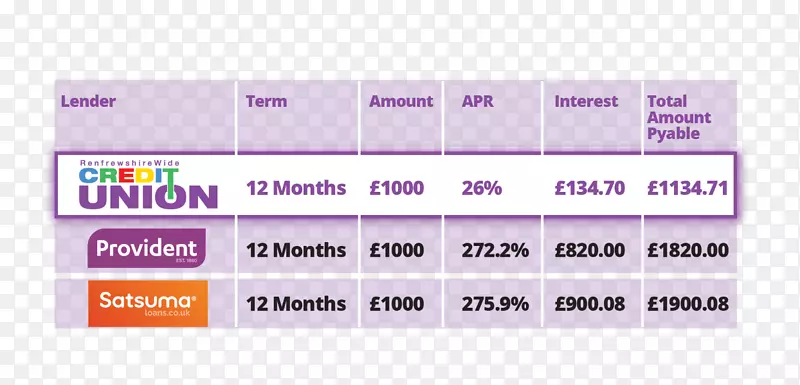Click the £1900.08 total payable

pyautogui.click(x=688, y=304)
